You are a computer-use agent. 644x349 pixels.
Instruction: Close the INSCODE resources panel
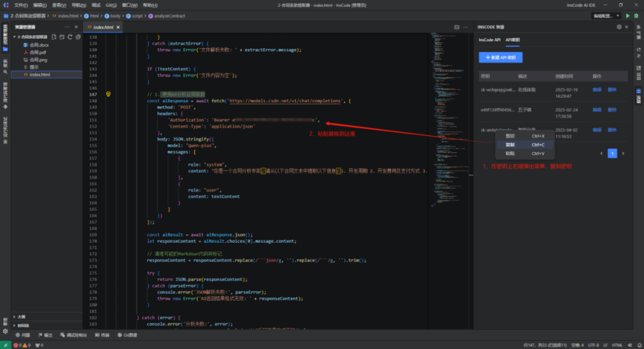point(627,27)
